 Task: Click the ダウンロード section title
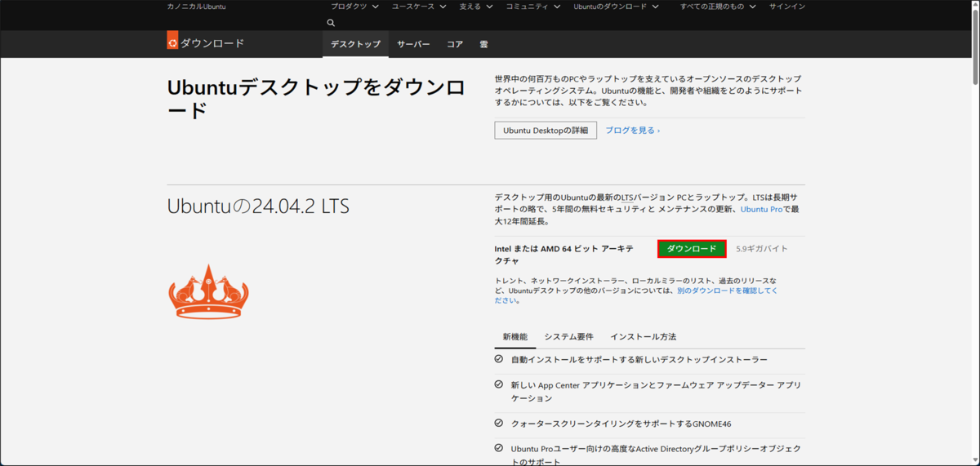[x=212, y=43]
